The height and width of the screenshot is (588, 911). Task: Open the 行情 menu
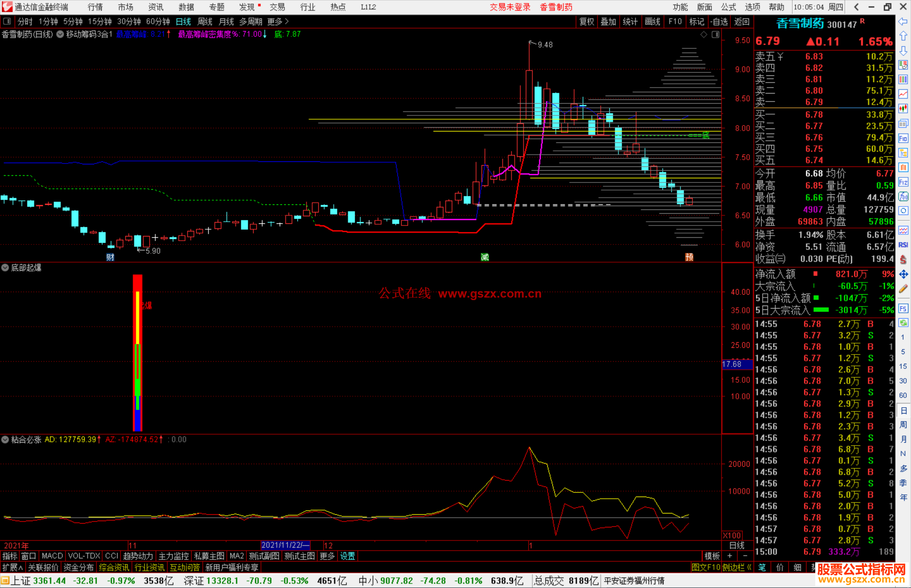(95, 7)
